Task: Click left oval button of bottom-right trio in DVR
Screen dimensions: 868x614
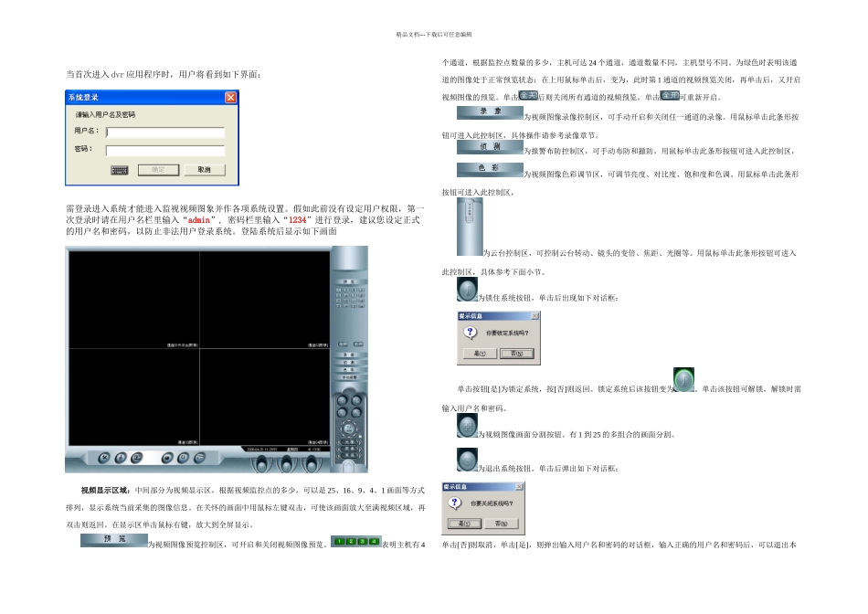Action: click(262, 464)
